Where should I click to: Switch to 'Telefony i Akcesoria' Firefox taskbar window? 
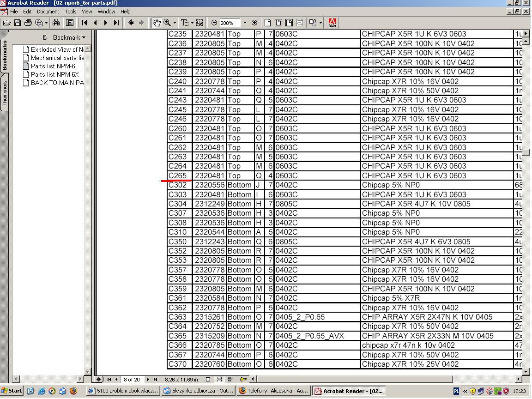point(273,391)
